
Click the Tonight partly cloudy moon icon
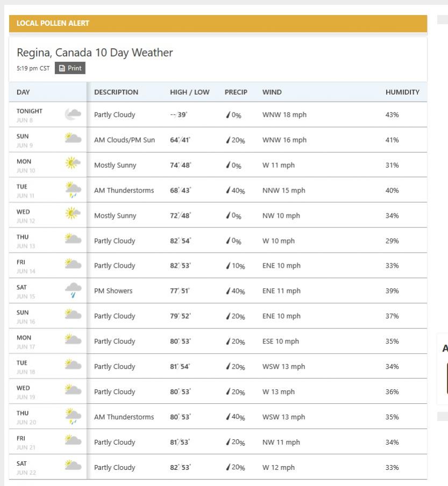point(73,115)
